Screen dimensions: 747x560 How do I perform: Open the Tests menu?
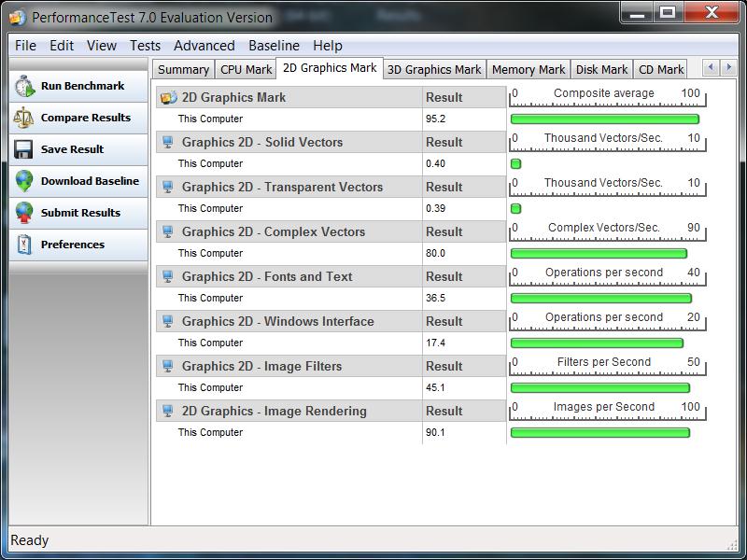coord(145,46)
